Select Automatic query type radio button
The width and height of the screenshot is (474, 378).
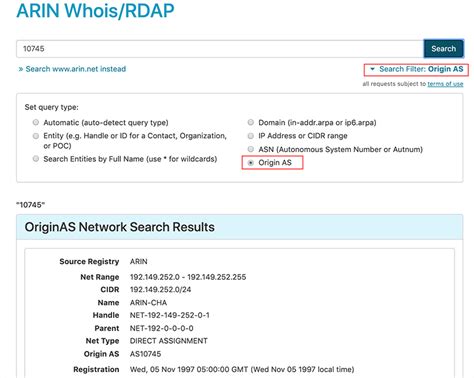pyautogui.click(x=36, y=122)
